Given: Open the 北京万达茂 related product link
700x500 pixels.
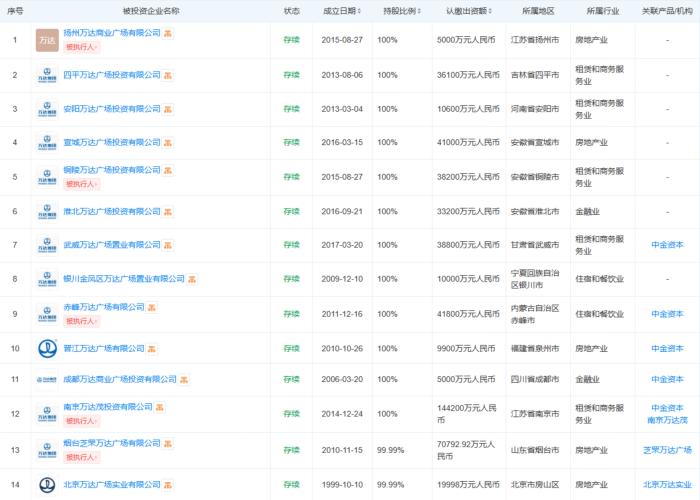Looking at the screenshot, I should [x=667, y=485].
